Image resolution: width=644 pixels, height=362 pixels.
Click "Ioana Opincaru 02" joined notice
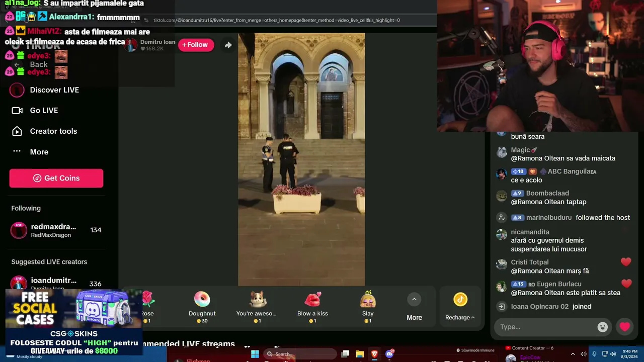pos(551,307)
